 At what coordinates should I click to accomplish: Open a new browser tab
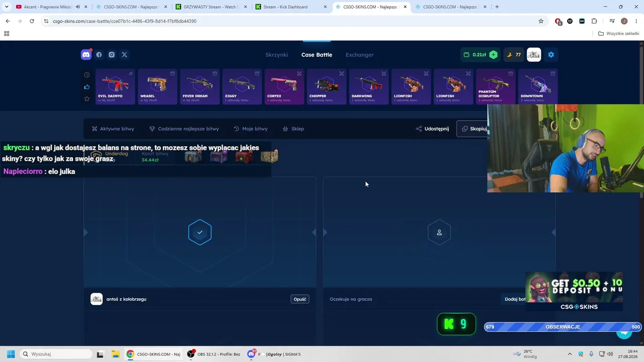pos(497,7)
